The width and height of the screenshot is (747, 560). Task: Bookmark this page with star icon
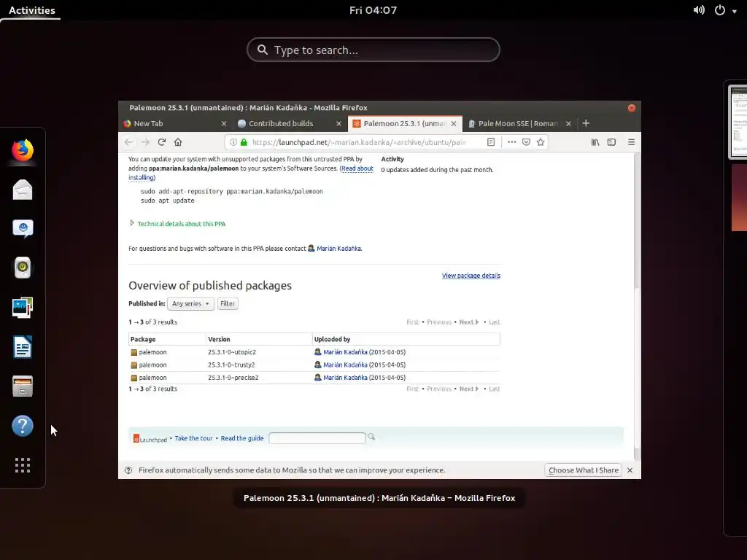(541, 142)
